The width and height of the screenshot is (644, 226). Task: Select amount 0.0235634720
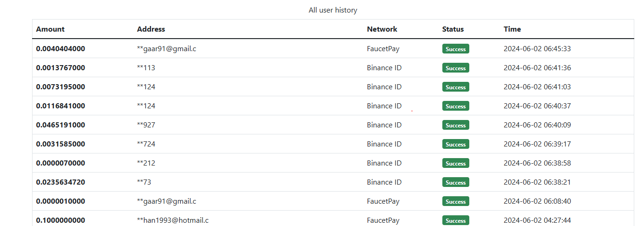pos(60,182)
